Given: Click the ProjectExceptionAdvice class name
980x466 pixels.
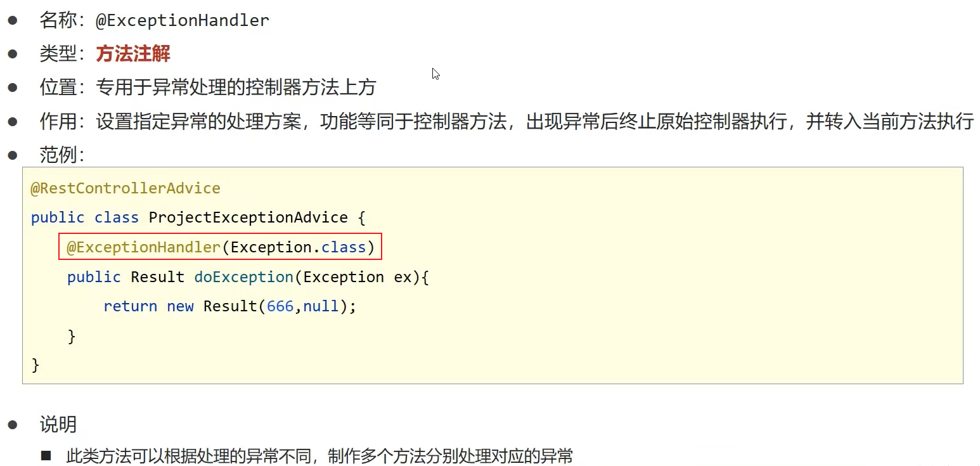Looking at the screenshot, I should click(248, 217).
